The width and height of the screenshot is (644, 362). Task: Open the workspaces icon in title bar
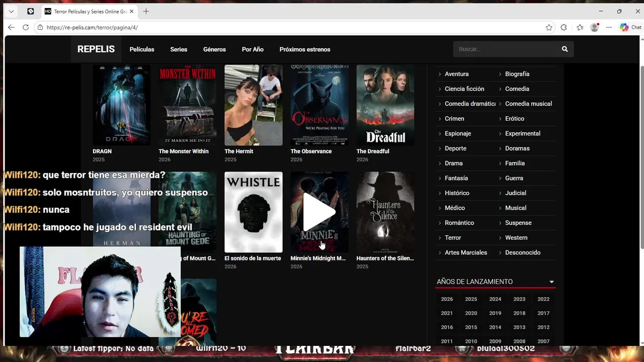31,11
